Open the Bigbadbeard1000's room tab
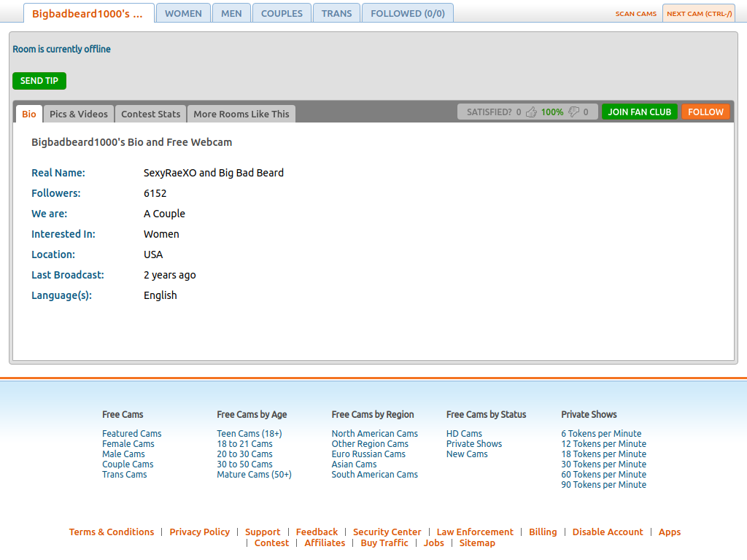Screen dimensions: 747x560 [88, 13]
